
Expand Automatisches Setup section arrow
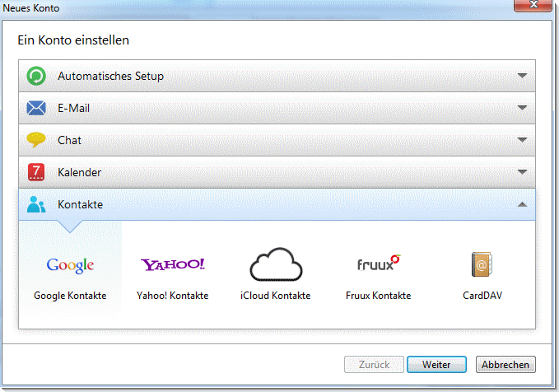coord(522,76)
